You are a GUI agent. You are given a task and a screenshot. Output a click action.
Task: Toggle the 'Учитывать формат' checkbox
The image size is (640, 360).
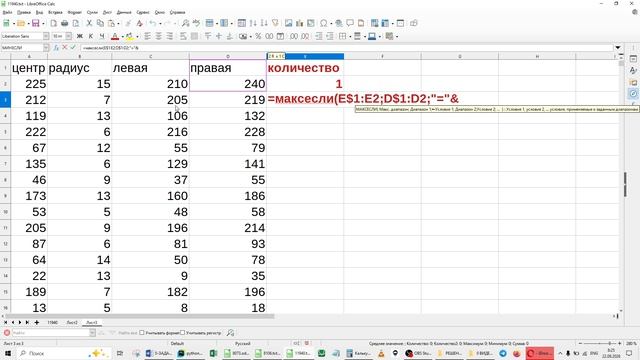pos(142,333)
